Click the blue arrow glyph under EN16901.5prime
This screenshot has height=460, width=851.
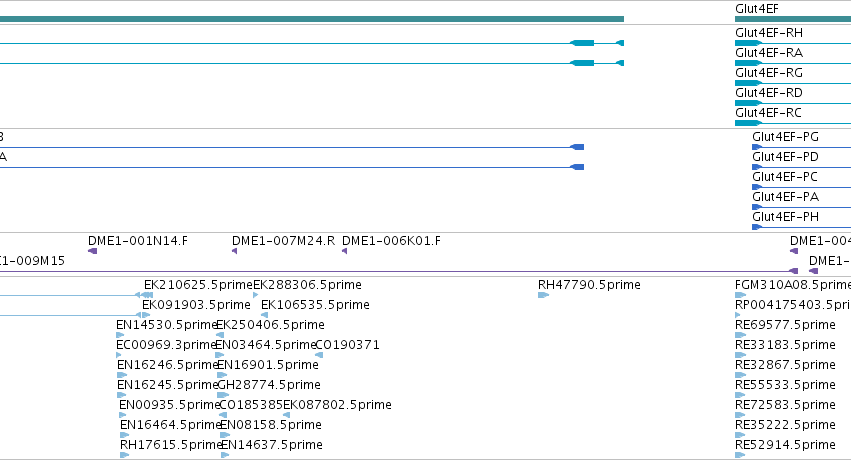222,375
